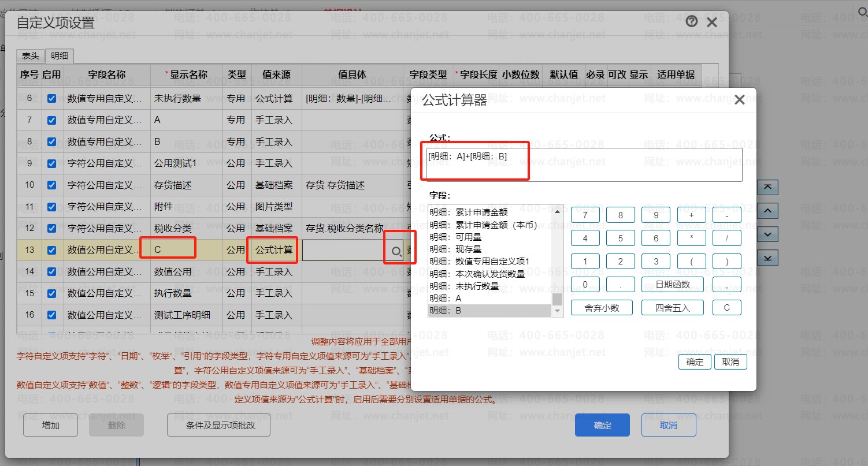Switch to the 明细 tab
Viewport: 868px width, 466px height.
(60, 55)
